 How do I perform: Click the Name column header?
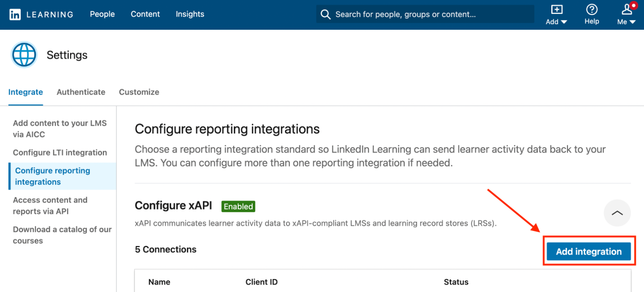159,282
